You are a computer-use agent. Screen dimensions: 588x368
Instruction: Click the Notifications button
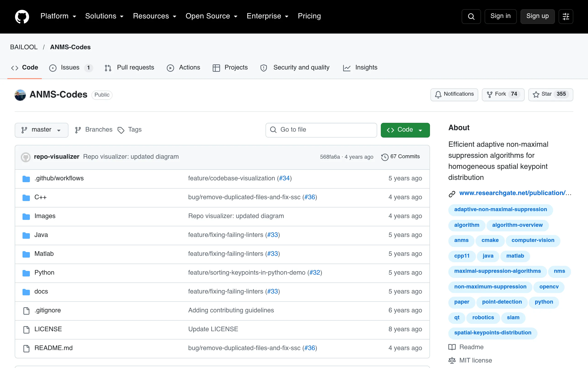pyautogui.click(x=454, y=95)
